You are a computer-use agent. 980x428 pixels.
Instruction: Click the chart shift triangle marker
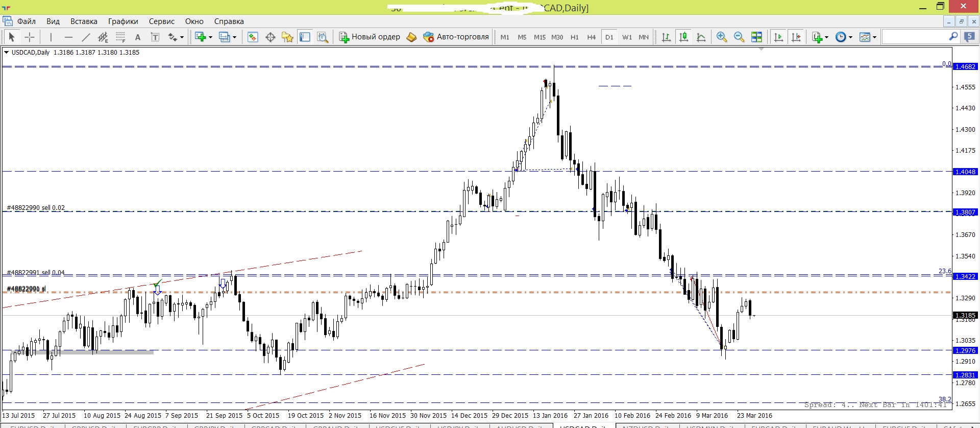[761, 49]
